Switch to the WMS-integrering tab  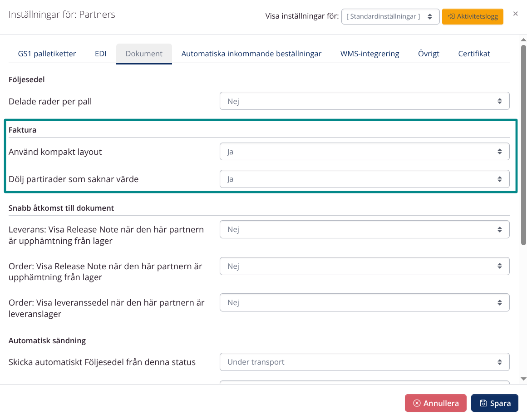click(369, 54)
